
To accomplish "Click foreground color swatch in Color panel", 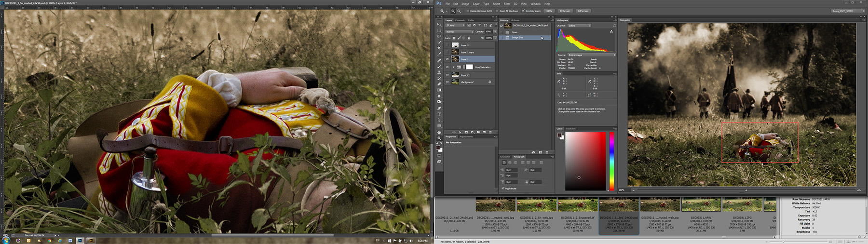I will 559,135.
